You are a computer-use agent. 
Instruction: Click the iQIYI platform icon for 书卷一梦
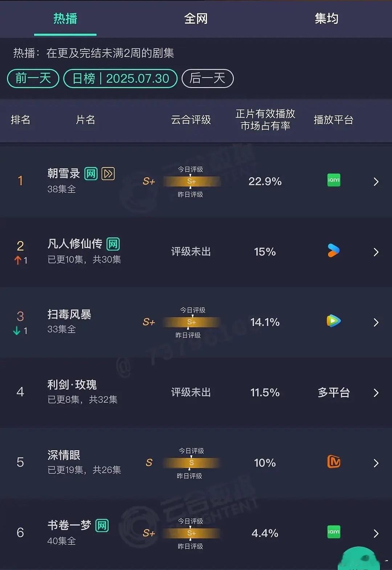point(334,532)
